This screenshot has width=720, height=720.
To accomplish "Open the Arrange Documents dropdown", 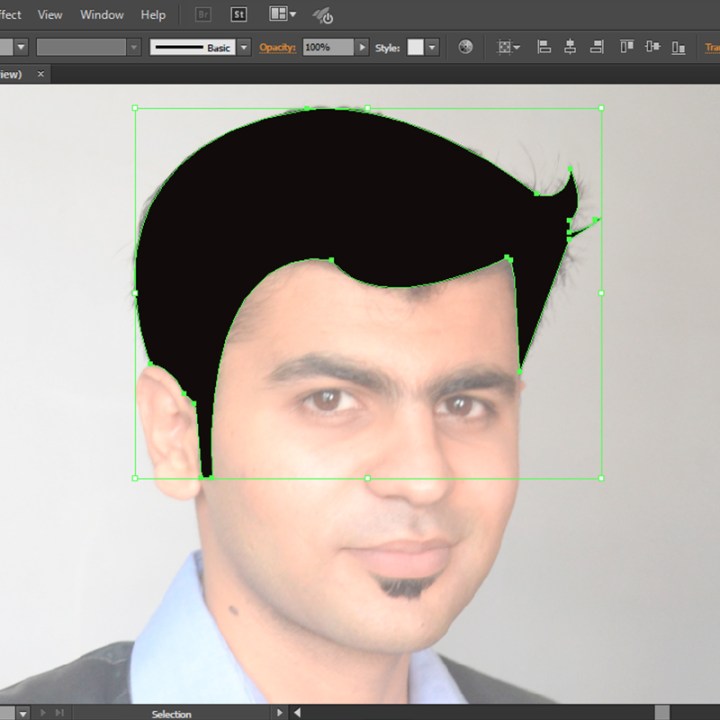I will click(x=282, y=15).
